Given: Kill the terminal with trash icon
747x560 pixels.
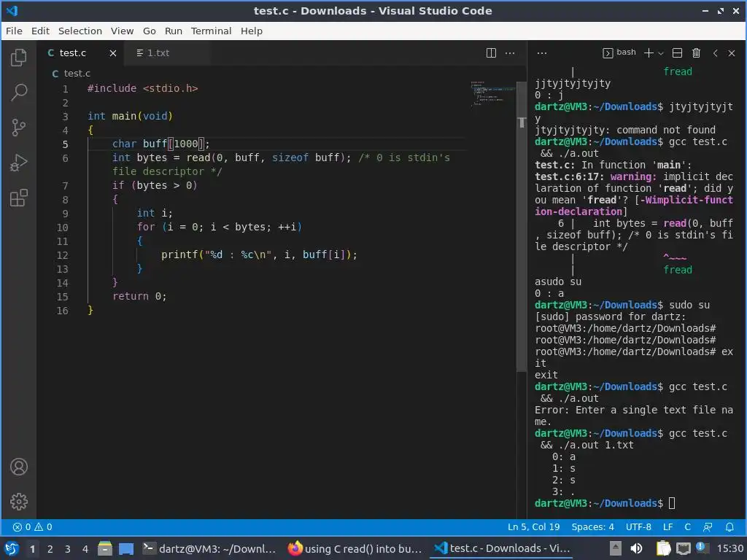Looking at the screenshot, I should point(696,52).
